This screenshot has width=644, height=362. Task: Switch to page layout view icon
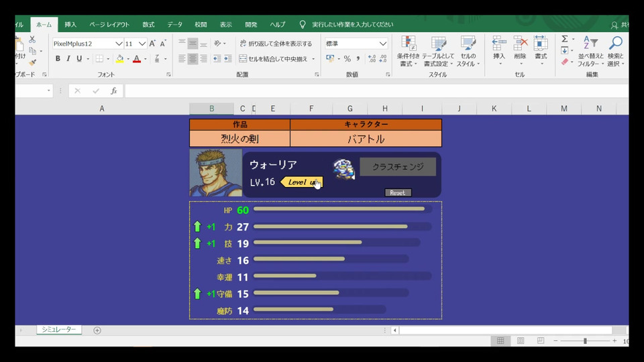[521, 341]
